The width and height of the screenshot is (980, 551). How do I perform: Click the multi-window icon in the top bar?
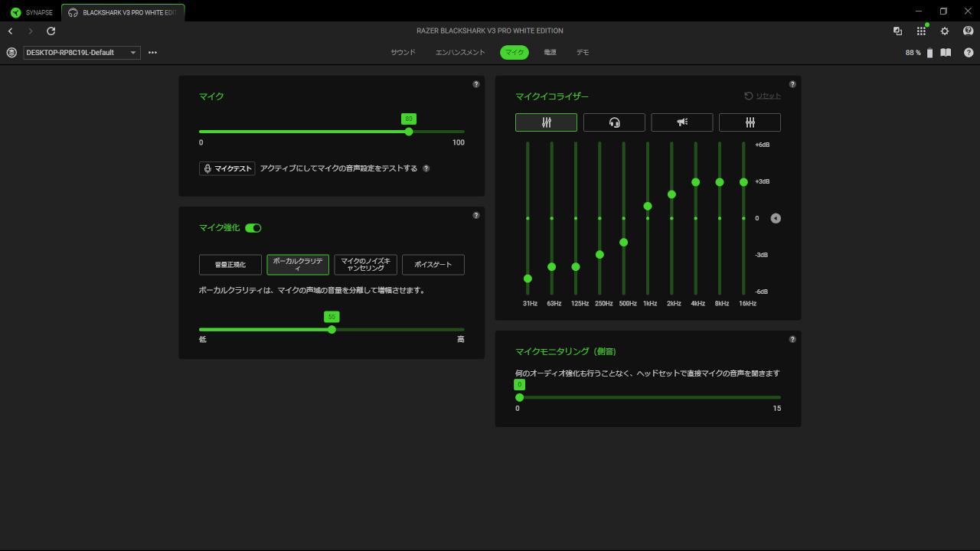(x=897, y=31)
